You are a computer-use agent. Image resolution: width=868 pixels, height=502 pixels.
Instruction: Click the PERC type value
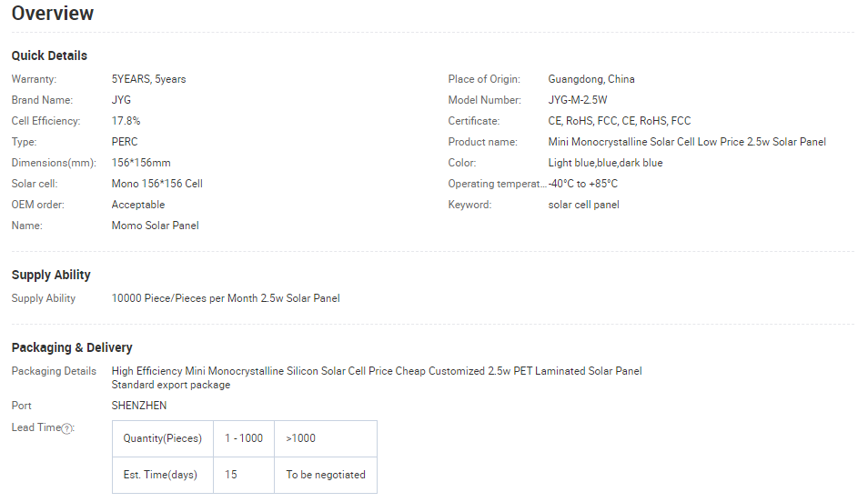125,142
